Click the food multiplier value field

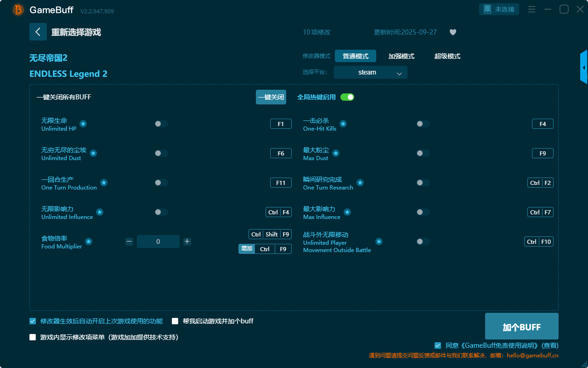point(158,241)
